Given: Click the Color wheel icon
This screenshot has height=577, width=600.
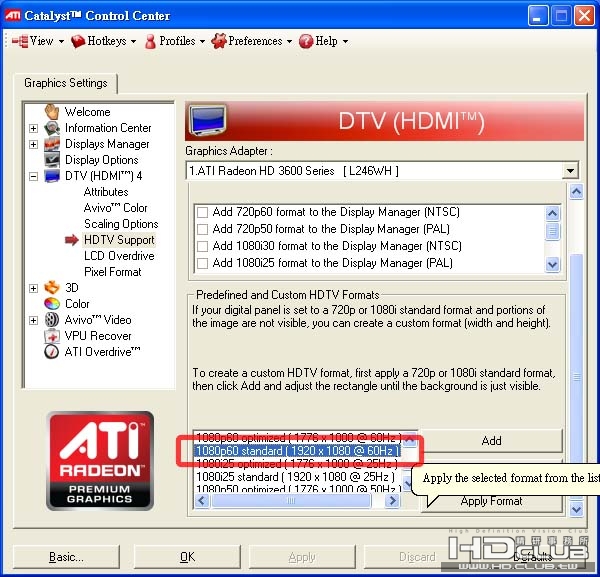Looking at the screenshot, I should (x=52, y=303).
